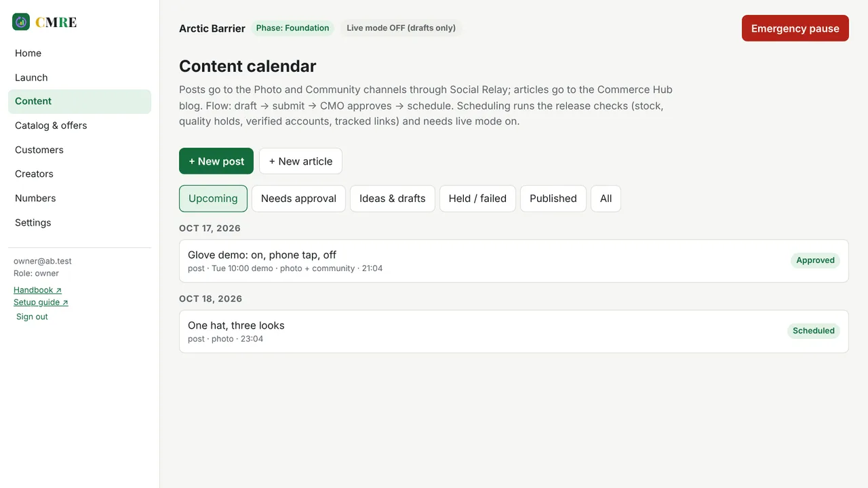View the Numbers section
The image size is (868, 488).
point(79,199)
